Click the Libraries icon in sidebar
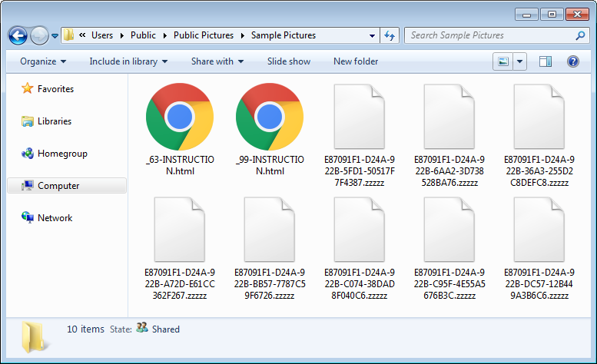The image size is (597, 364). coord(27,121)
